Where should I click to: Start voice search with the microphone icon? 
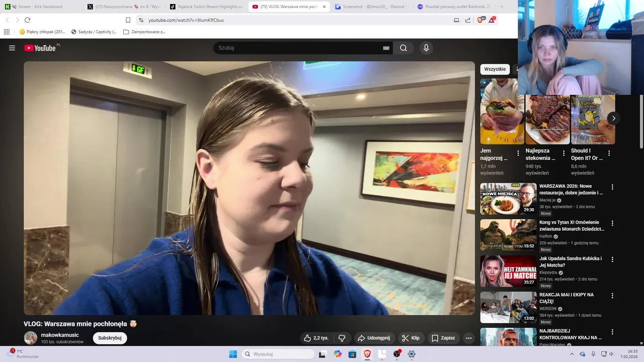[426, 48]
